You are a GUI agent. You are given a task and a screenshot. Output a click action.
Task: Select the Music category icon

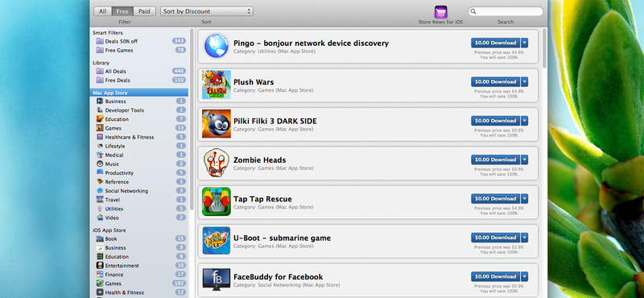click(x=100, y=164)
